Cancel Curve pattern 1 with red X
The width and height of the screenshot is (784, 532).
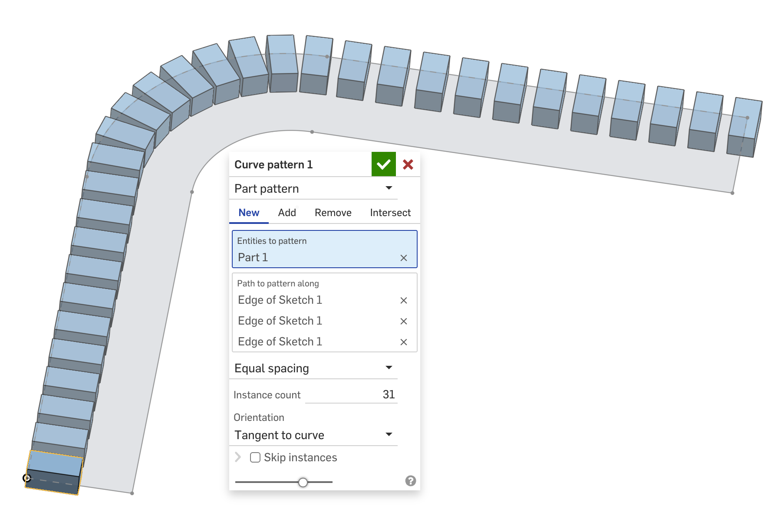point(408,164)
